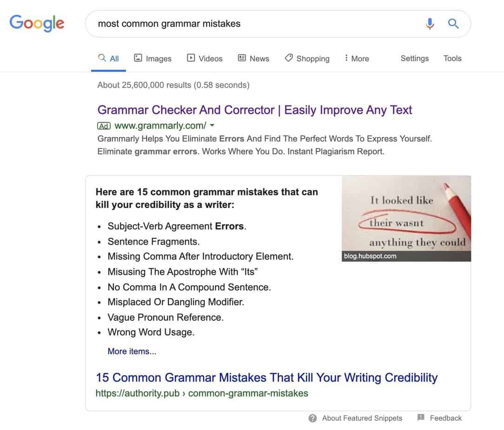The height and width of the screenshot is (430, 504).
Task: Click the Videos play icon
Action: 191,58
